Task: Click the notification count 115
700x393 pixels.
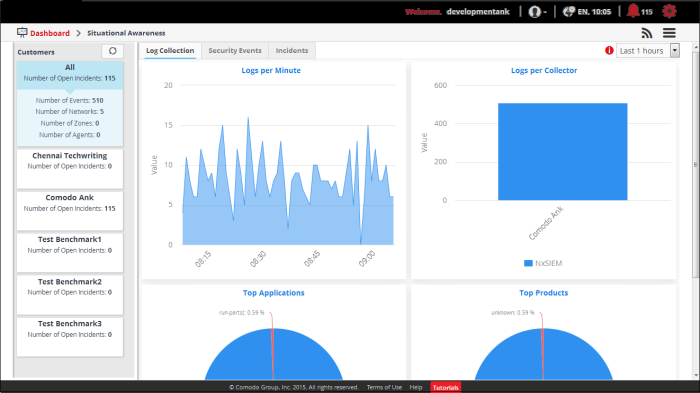Action: pos(647,12)
